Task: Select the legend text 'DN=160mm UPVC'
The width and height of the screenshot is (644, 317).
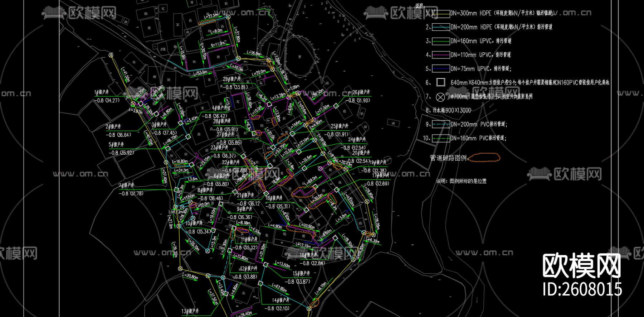Action: (481, 41)
